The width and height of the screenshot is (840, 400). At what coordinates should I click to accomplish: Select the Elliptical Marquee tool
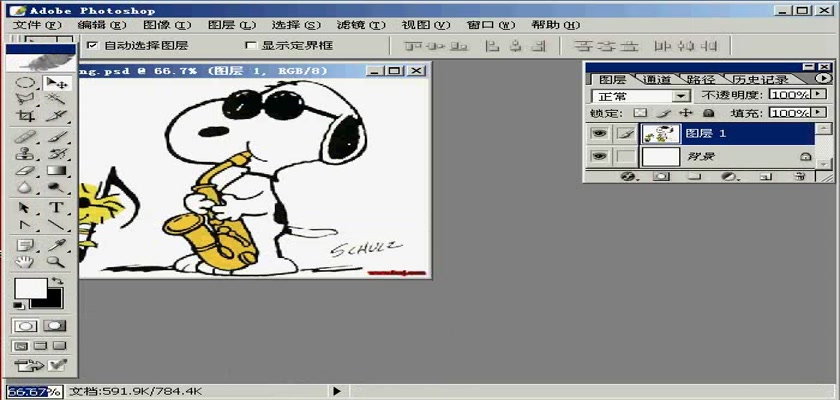25,83
